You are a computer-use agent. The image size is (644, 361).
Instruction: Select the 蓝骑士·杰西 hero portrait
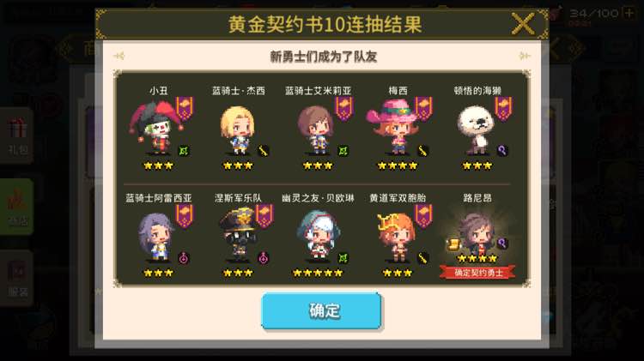[238, 129]
